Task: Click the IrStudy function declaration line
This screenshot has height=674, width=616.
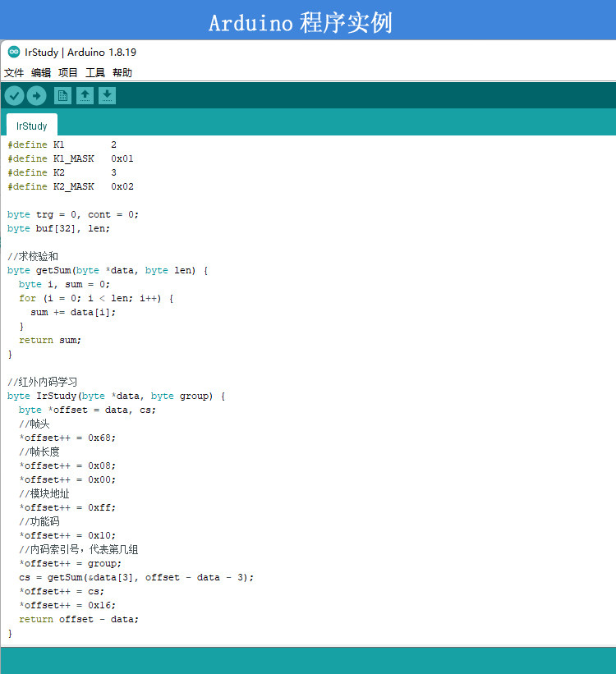Action: point(116,396)
